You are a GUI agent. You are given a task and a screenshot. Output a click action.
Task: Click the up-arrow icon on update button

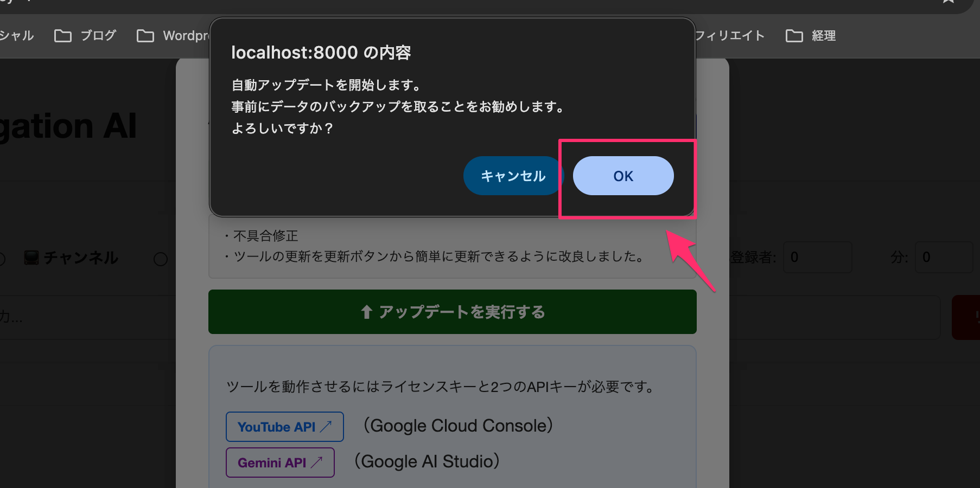[367, 312]
